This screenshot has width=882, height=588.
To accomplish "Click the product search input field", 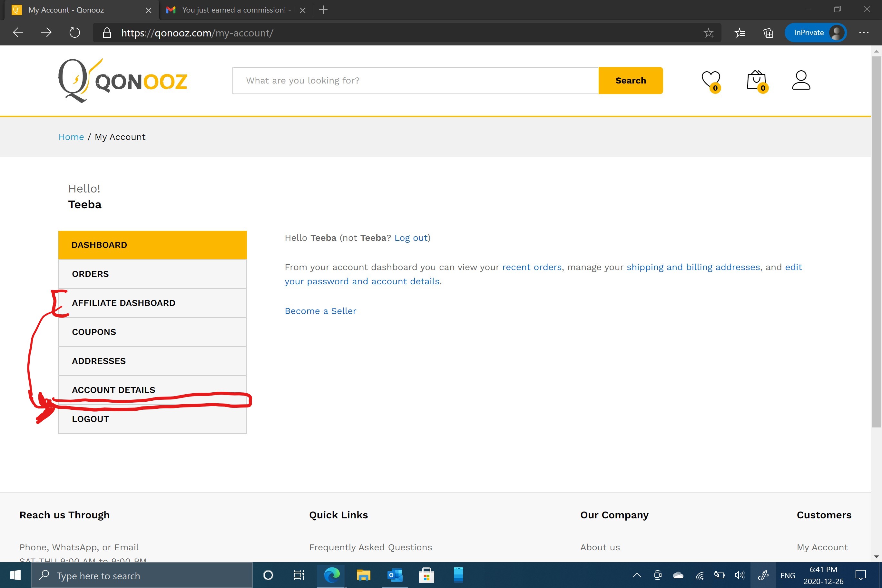I will 415,81.
